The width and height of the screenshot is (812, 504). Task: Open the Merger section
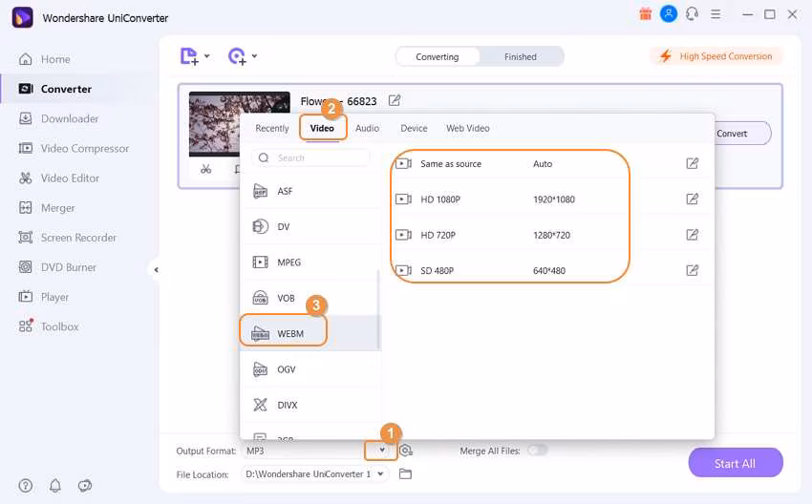(47, 208)
